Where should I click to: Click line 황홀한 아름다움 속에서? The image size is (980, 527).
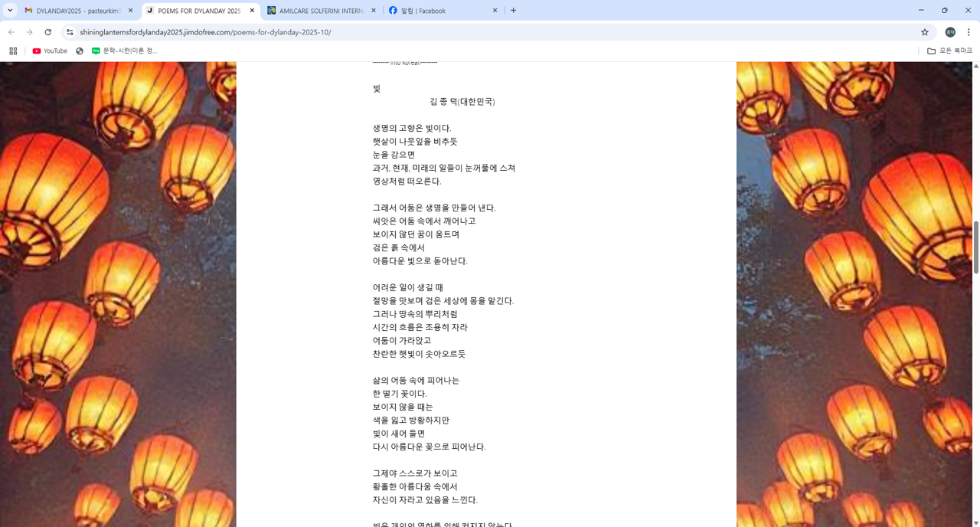click(x=415, y=487)
